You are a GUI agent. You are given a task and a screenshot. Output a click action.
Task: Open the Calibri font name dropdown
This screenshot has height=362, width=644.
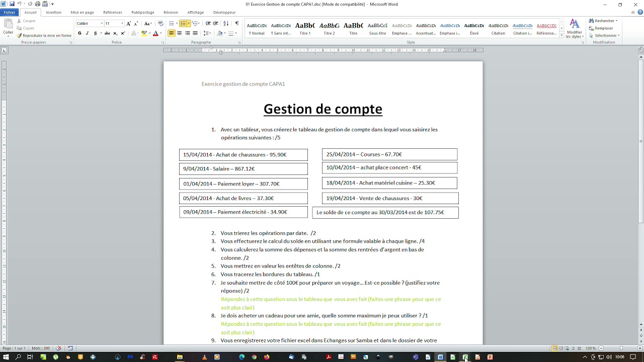point(102,24)
